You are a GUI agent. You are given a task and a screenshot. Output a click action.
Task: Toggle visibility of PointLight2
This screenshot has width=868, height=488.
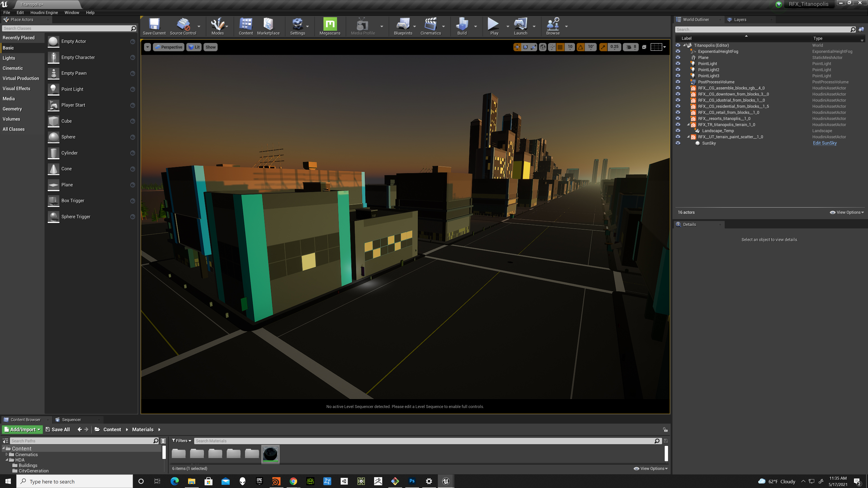(x=678, y=70)
